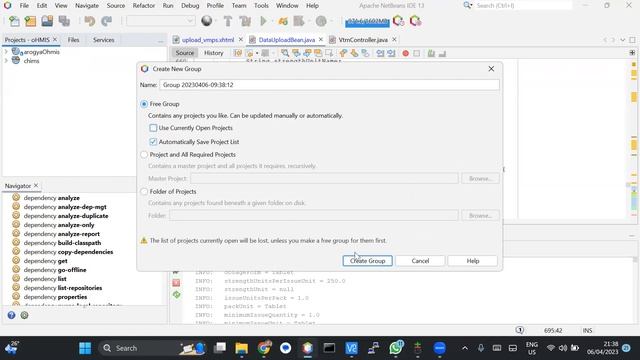Open File Explorer from the taskbar

coord(242,348)
